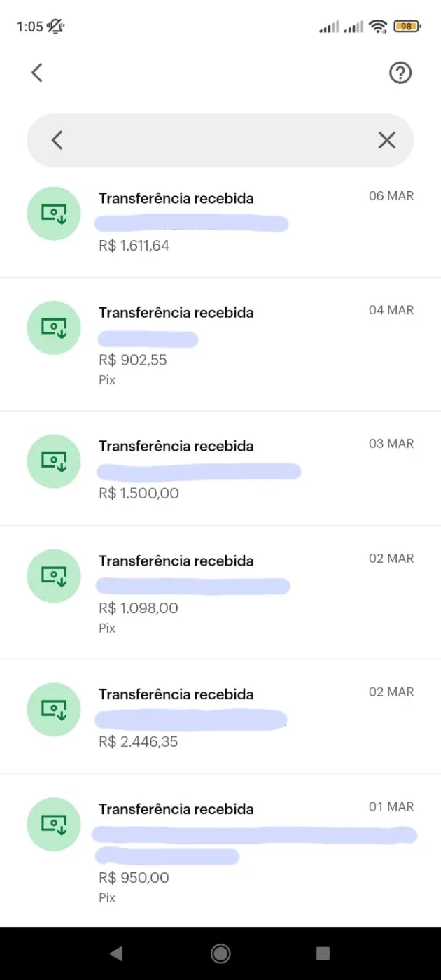Tap the transfer icon for R$ 2.446,35
This screenshot has width=441, height=980.
(x=54, y=710)
